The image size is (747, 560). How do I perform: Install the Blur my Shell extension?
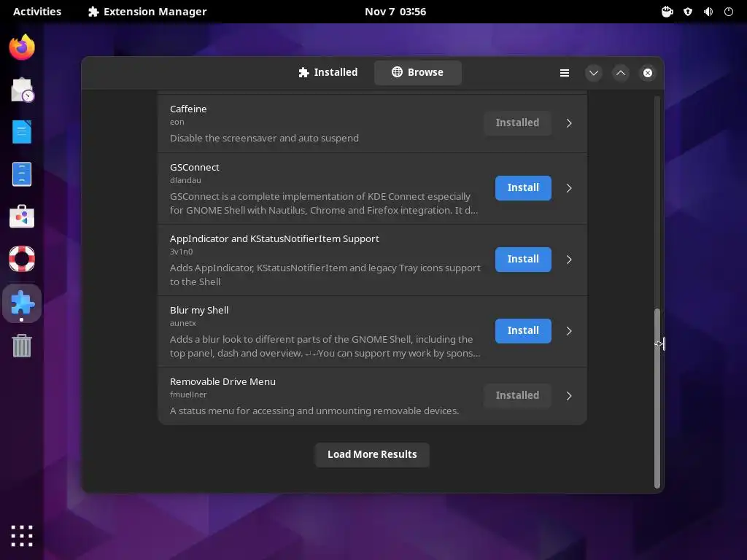(x=523, y=330)
